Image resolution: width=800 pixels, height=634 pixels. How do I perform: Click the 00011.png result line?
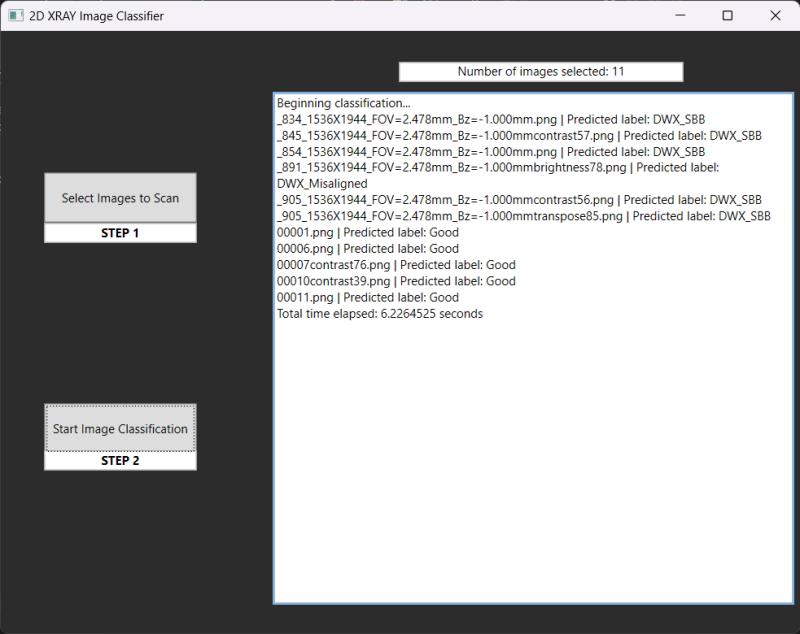[x=367, y=297]
